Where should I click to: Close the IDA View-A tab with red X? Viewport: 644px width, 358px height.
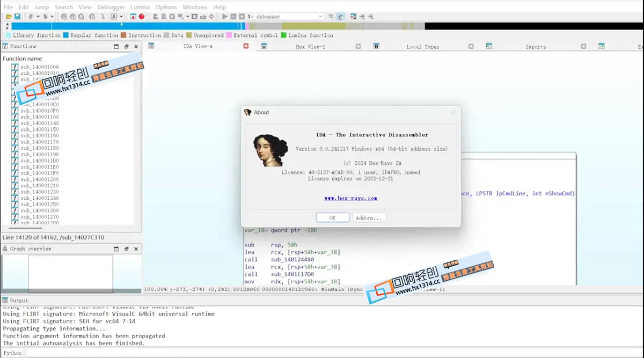(x=246, y=46)
